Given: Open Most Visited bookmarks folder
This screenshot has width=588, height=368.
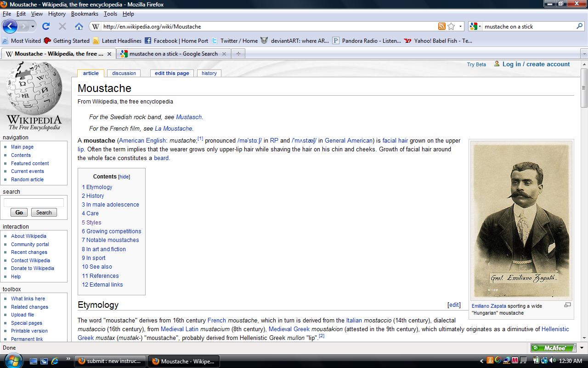Looking at the screenshot, I should coord(22,40).
